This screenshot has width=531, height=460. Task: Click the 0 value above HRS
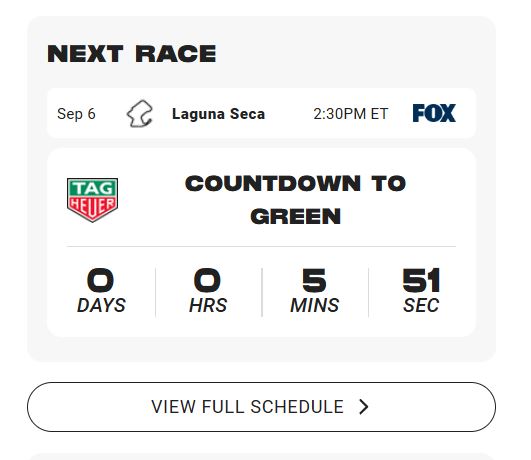point(207,280)
